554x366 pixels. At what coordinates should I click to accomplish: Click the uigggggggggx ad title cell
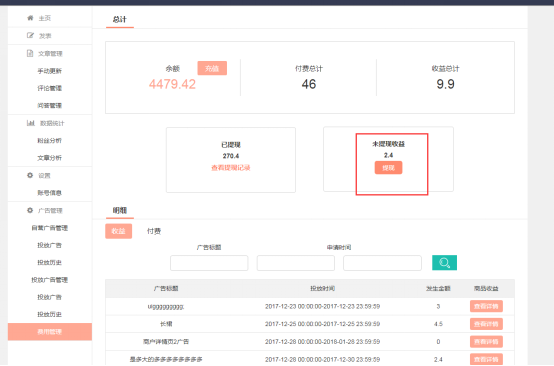166,307
